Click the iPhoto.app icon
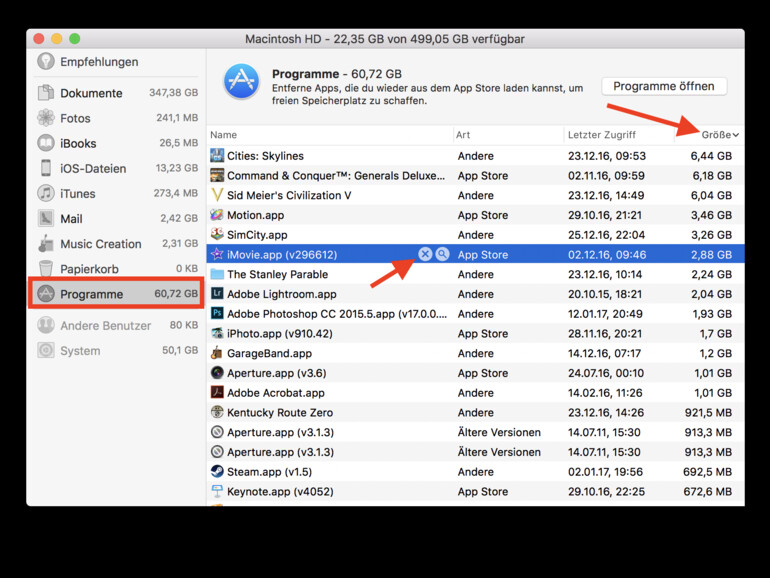Image resolution: width=770 pixels, height=578 pixels. click(x=217, y=333)
